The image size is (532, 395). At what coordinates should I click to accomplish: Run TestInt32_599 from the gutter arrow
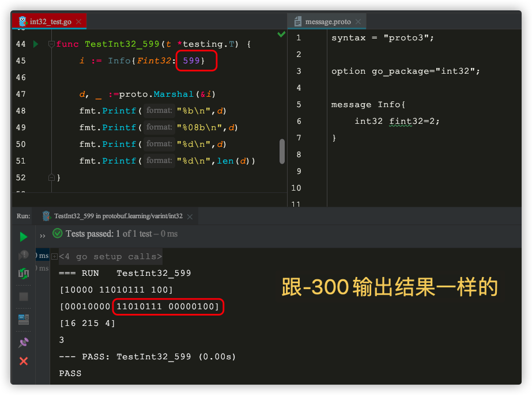click(36, 44)
